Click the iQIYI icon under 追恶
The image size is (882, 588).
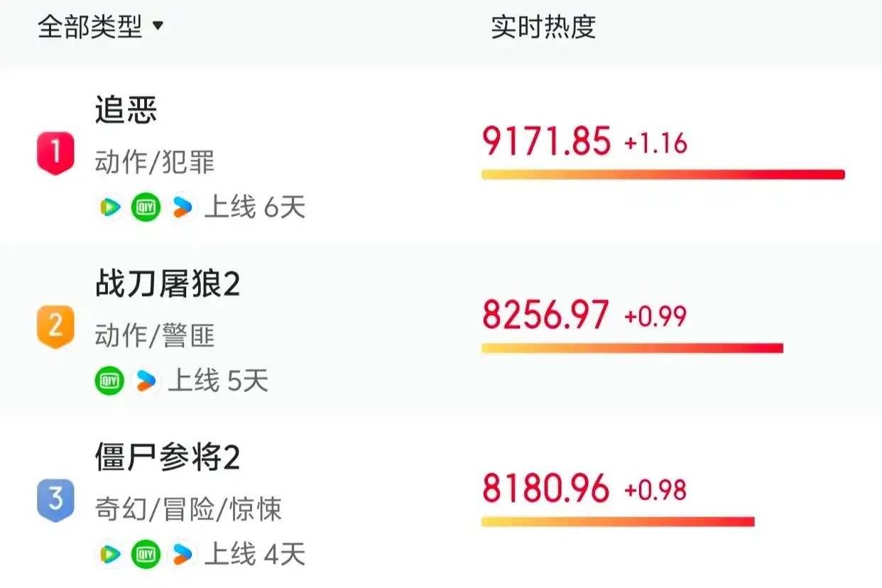pyautogui.click(x=146, y=207)
